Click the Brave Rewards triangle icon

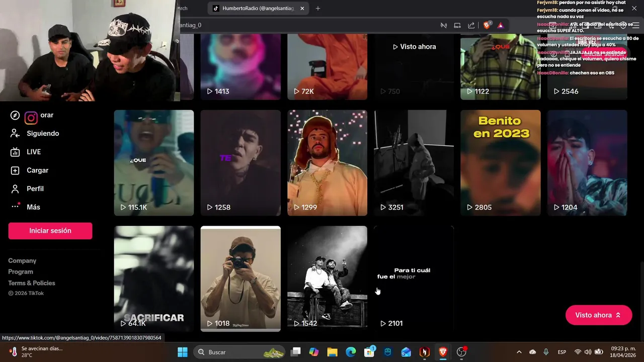click(500, 25)
